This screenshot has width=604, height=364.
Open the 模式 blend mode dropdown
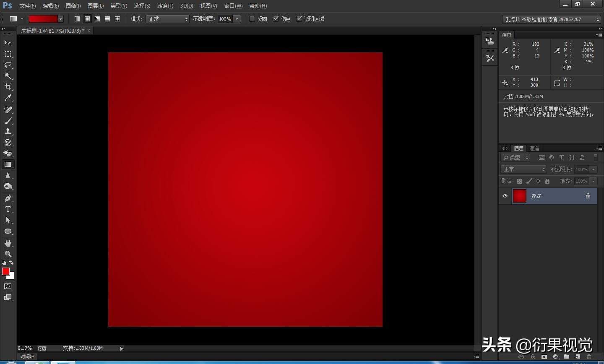(x=168, y=19)
